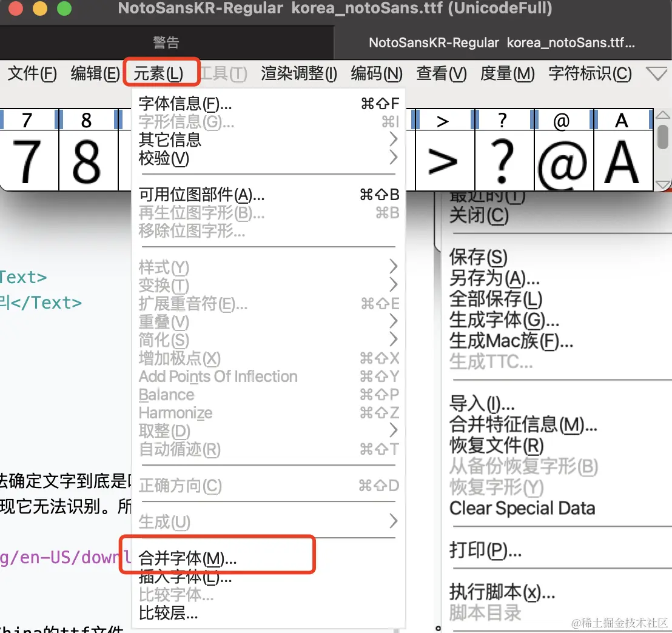Open the 渲染调整(I) menu

coord(299,74)
